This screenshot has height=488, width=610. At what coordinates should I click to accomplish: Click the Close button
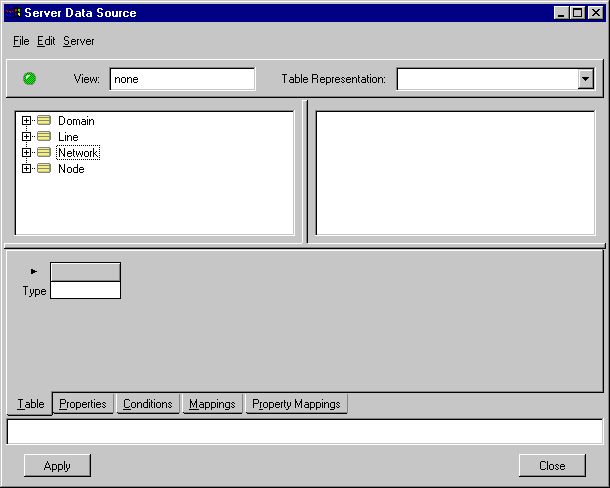552,465
